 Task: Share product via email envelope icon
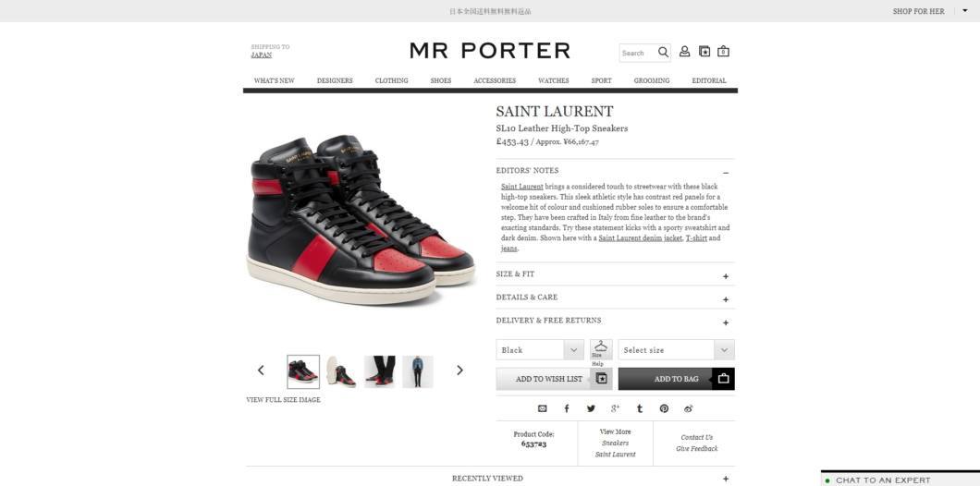tap(543, 408)
